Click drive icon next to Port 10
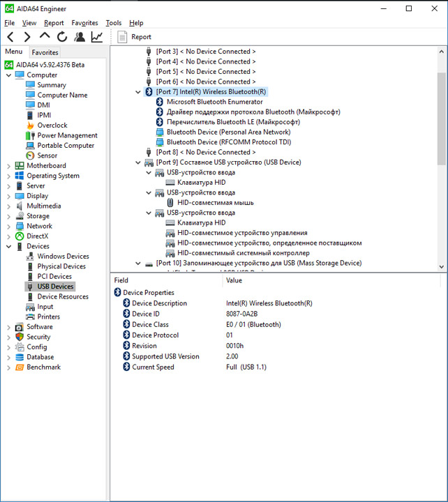 click(149, 264)
